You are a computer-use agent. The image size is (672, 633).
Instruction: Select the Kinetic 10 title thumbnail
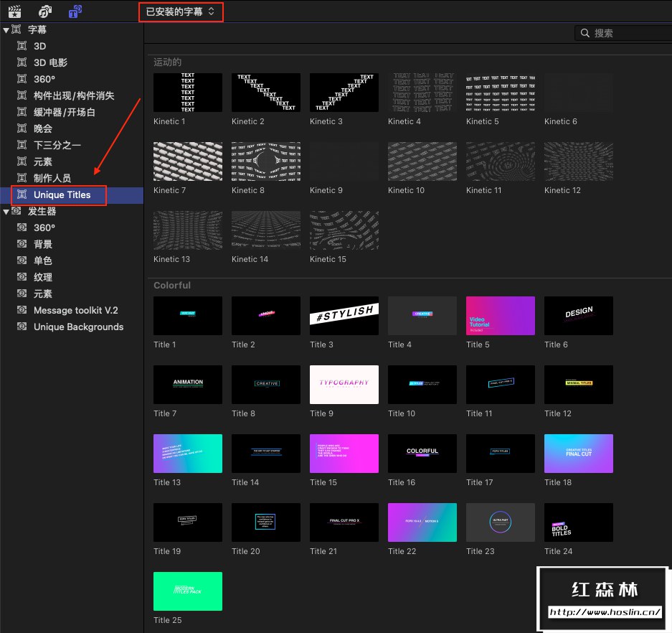coord(422,161)
